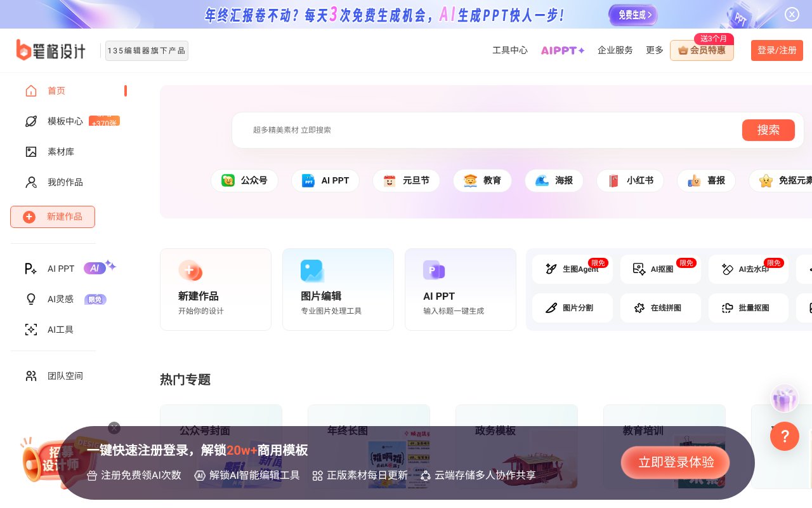Image resolution: width=812 pixels, height=508 pixels.
Task: Switch to 企业服务 in top navigation
Action: point(615,50)
